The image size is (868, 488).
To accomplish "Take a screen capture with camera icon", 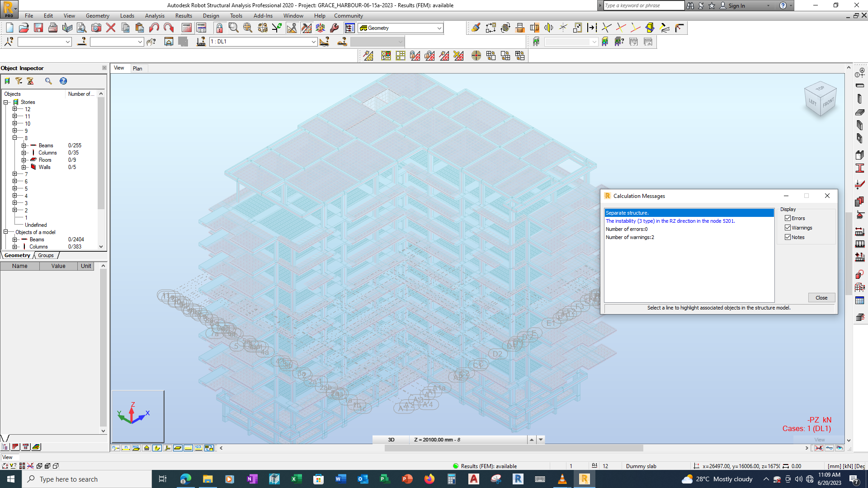I will 96,28.
